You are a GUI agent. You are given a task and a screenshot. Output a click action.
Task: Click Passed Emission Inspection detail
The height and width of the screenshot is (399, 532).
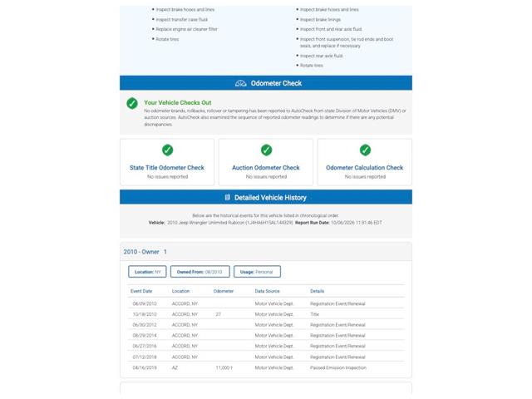point(338,367)
